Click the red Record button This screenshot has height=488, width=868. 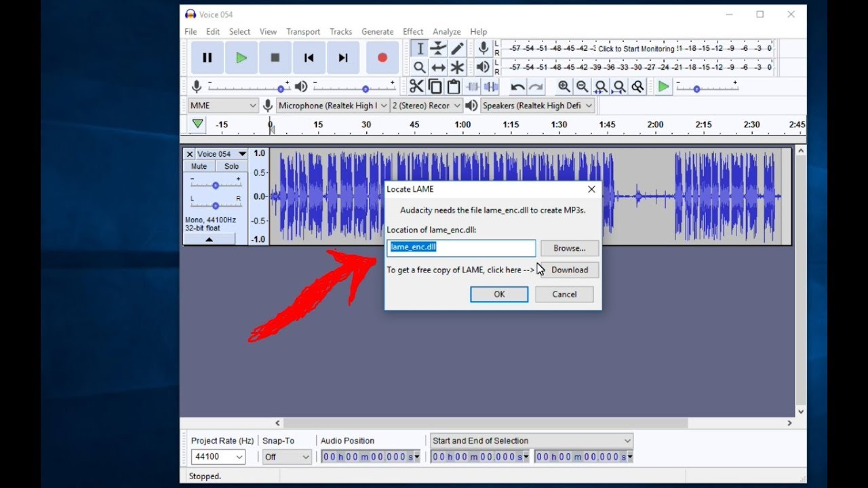tap(382, 58)
